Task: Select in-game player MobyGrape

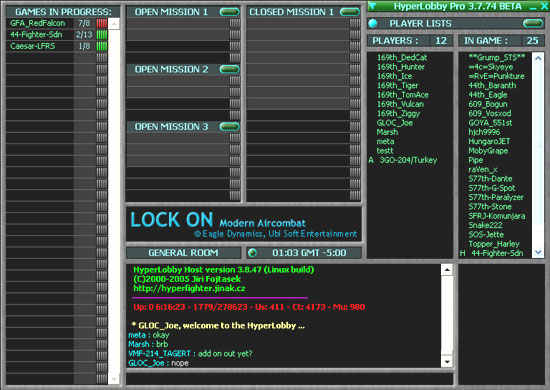Action: [x=488, y=150]
